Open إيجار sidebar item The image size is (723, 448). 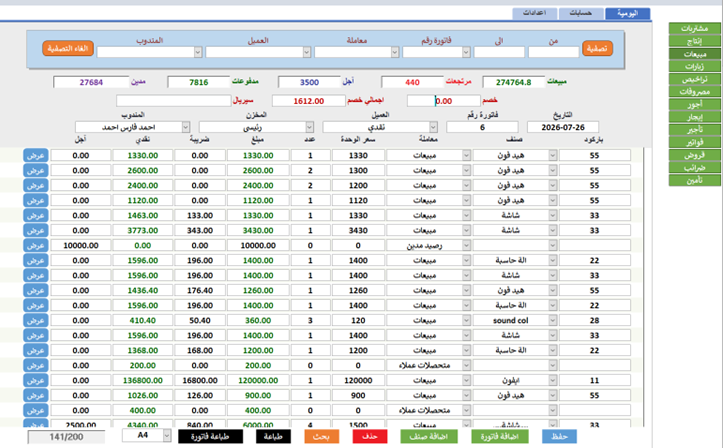694,117
